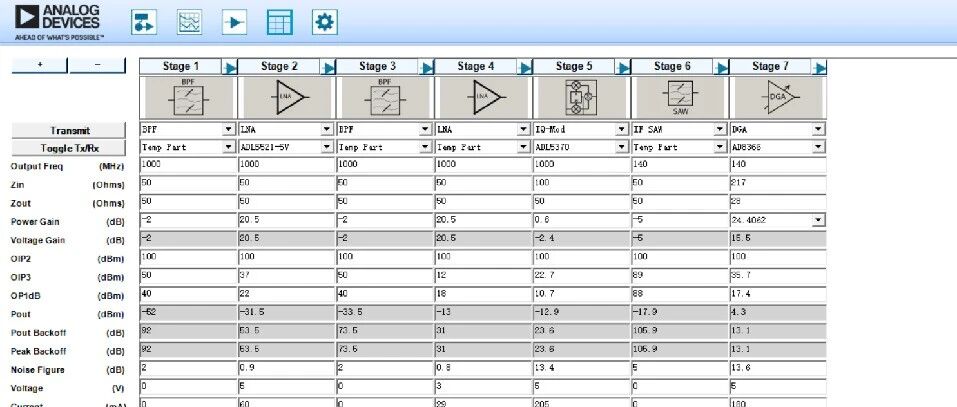The height and width of the screenshot is (407, 957).
Task: Select the Stage 1 BPF block symbol
Action: (188, 98)
